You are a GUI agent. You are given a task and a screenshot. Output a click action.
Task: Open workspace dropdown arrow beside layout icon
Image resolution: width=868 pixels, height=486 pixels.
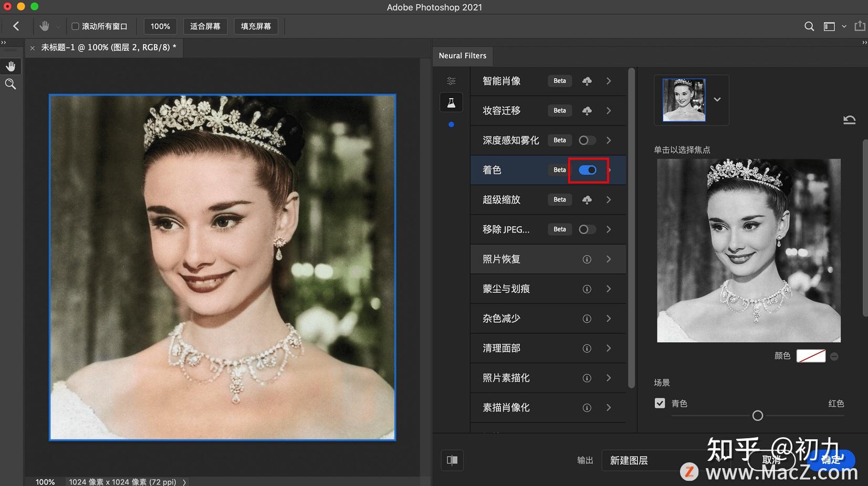click(844, 26)
